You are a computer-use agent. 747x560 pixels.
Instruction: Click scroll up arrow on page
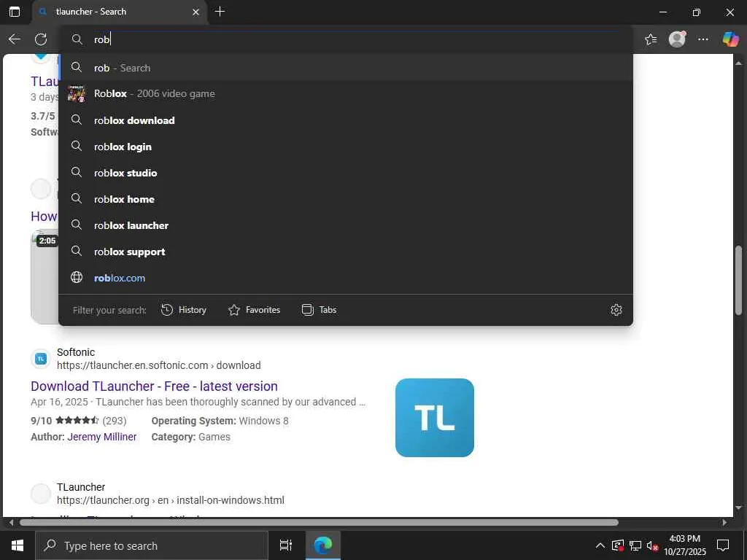pos(738,63)
